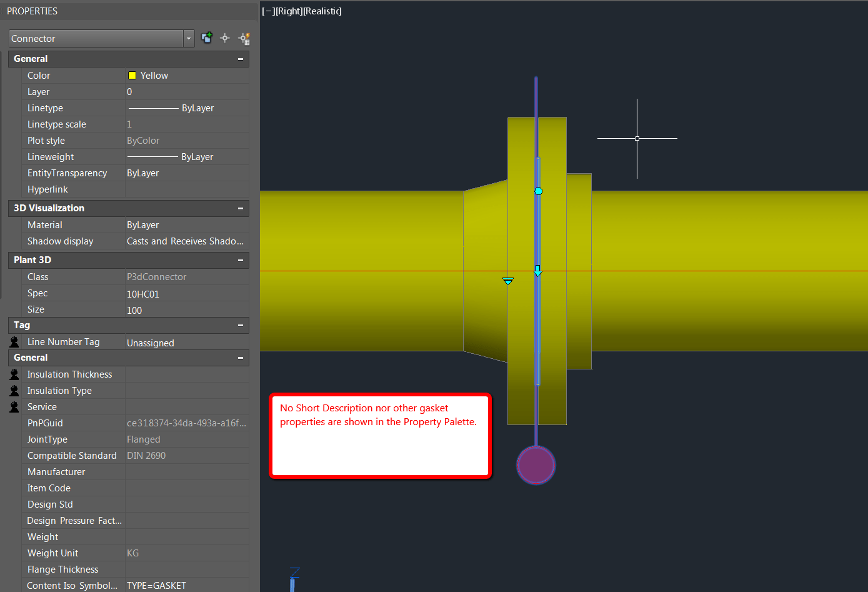Viewport: 868px width, 592px height.
Task: Collapse the Plant 3D section
Action: coord(241,260)
